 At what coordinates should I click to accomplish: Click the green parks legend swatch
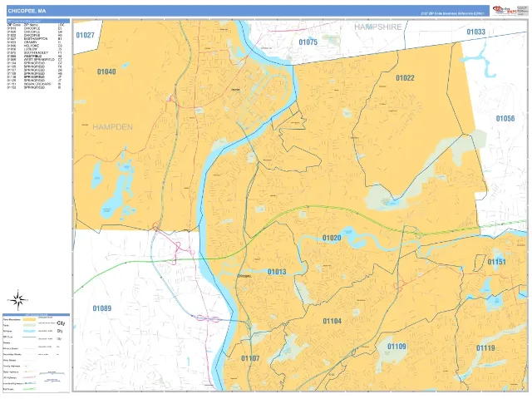(x=30, y=325)
